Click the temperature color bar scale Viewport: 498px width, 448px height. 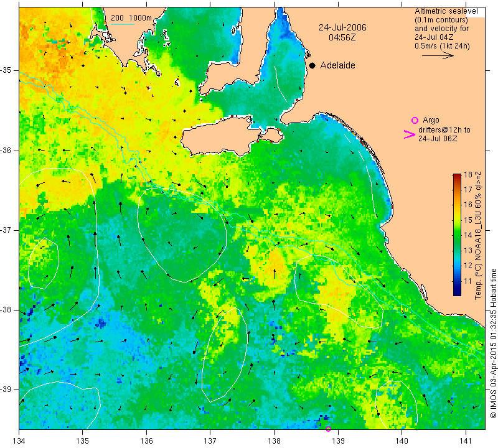tap(457, 235)
